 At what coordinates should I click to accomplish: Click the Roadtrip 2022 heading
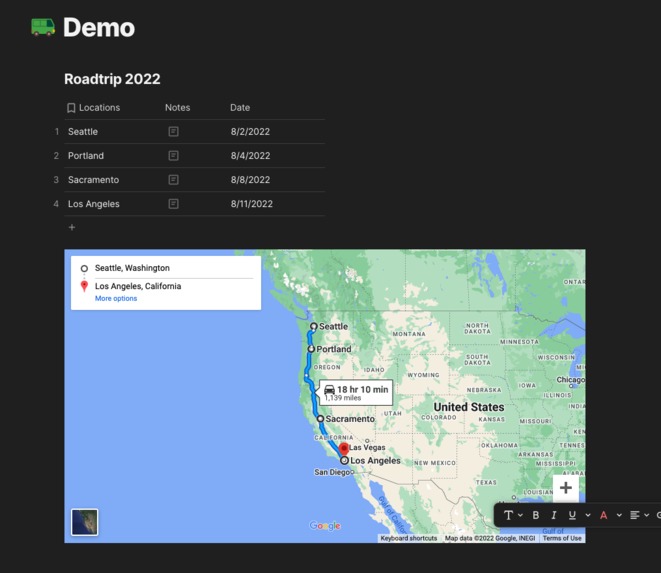pyautogui.click(x=112, y=79)
